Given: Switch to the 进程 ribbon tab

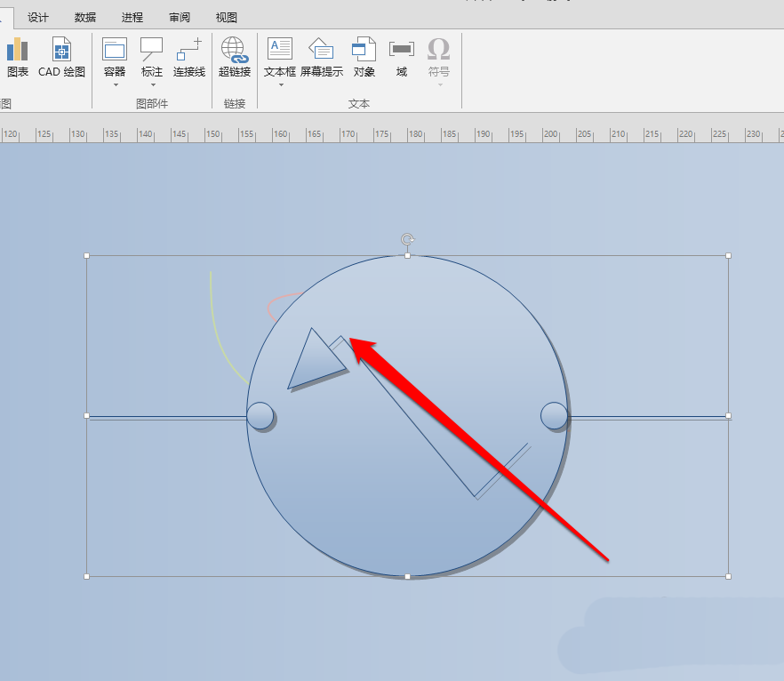Looking at the screenshot, I should point(132,17).
